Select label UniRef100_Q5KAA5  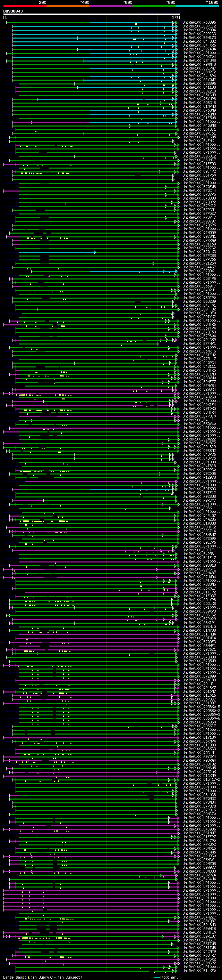click(x=199, y=852)
